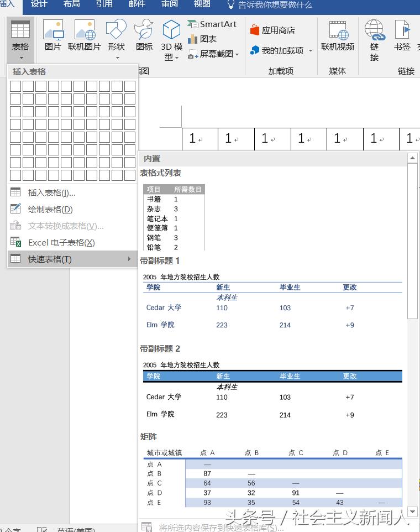The height and width of the screenshot is (532, 420).
Task: Open the 形状 shapes gallery
Action: point(117,39)
